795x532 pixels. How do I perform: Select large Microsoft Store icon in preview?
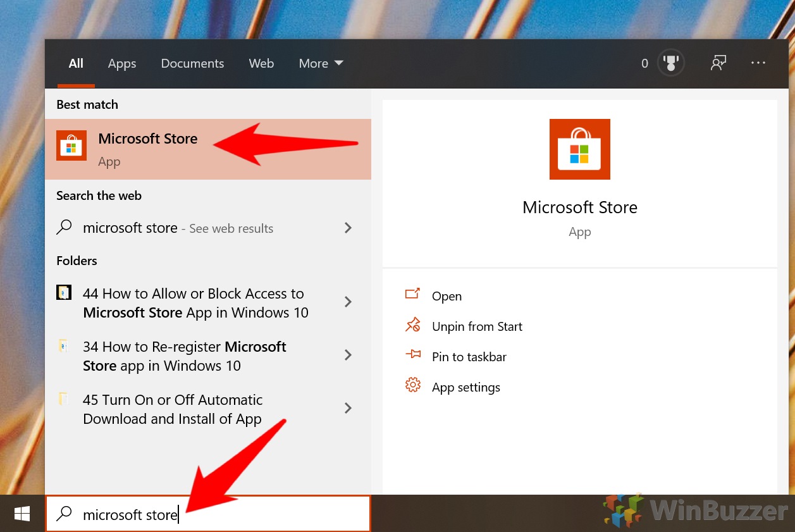tap(579, 149)
